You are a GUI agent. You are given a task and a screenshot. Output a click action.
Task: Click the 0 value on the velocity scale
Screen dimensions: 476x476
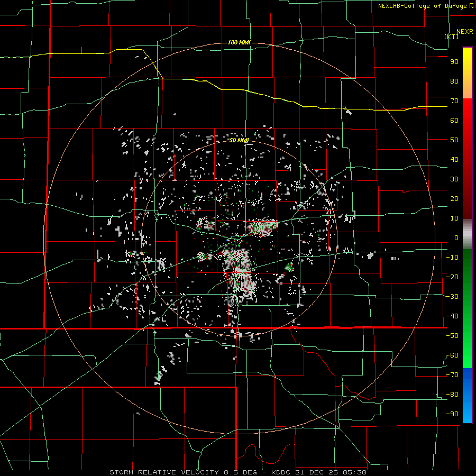[x=456, y=238]
